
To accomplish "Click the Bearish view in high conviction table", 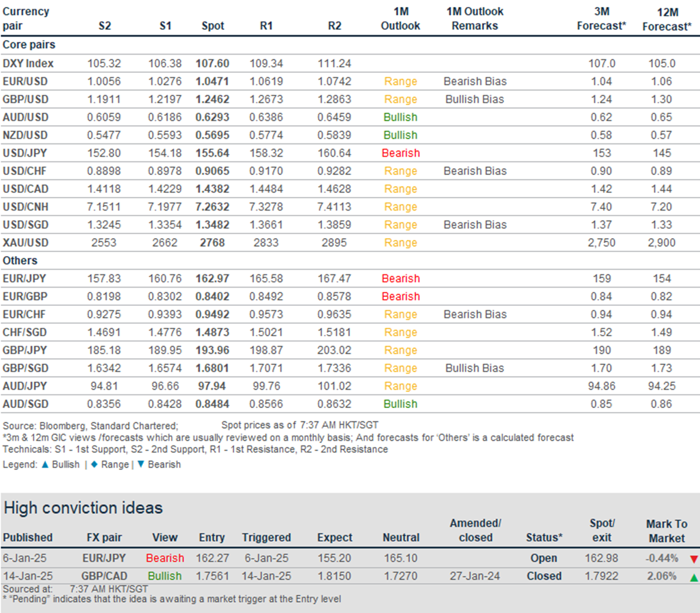I will (165, 558).
